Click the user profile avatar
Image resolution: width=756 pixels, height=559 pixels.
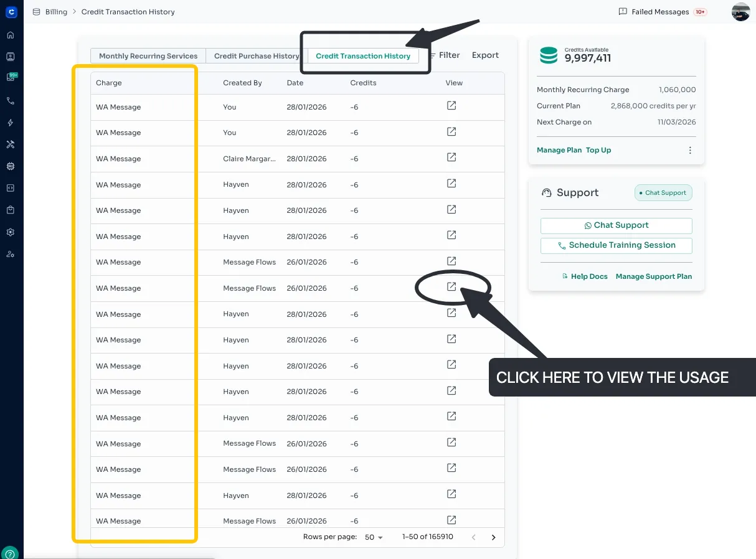tap(740, 12)
